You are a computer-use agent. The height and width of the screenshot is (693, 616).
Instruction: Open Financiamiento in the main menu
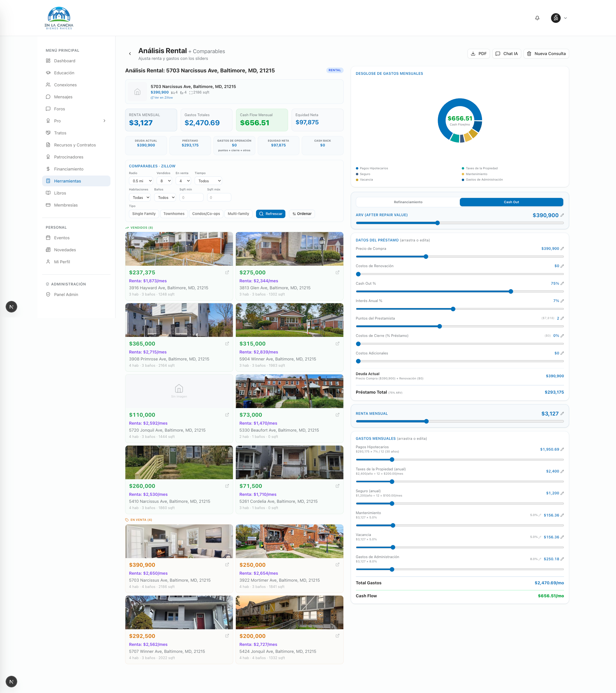(x=69, y=169)
